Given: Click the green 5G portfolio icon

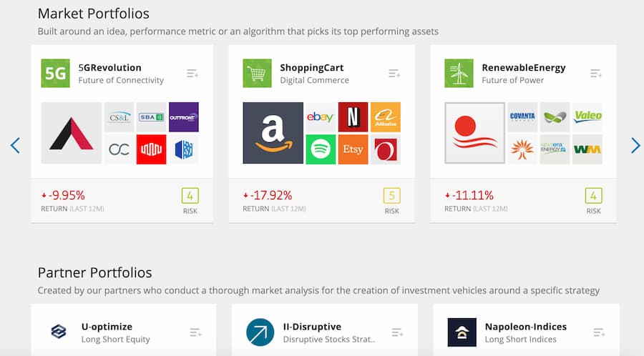Looking at the screenshot, I should pyautogui.click(x=55, y=74).
